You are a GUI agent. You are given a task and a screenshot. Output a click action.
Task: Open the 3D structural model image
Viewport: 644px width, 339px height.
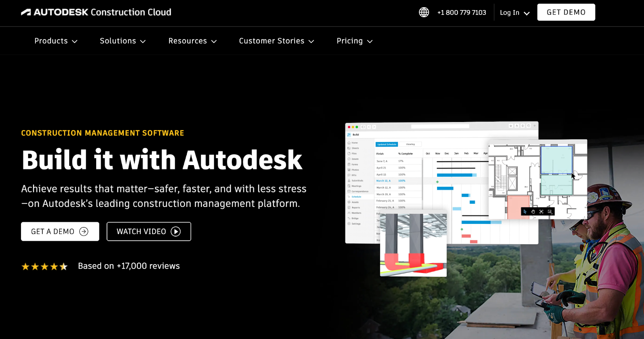coord(413,245)
